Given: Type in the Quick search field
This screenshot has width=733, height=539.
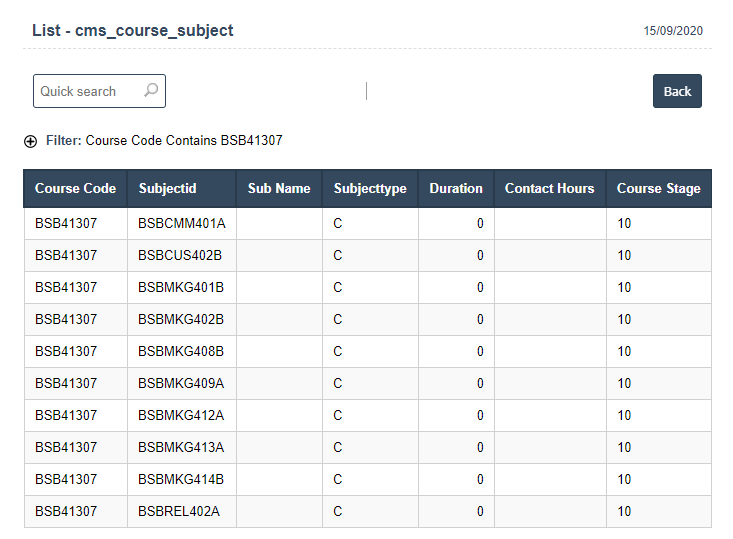Looking at the screenshot, I should [88, 91].
